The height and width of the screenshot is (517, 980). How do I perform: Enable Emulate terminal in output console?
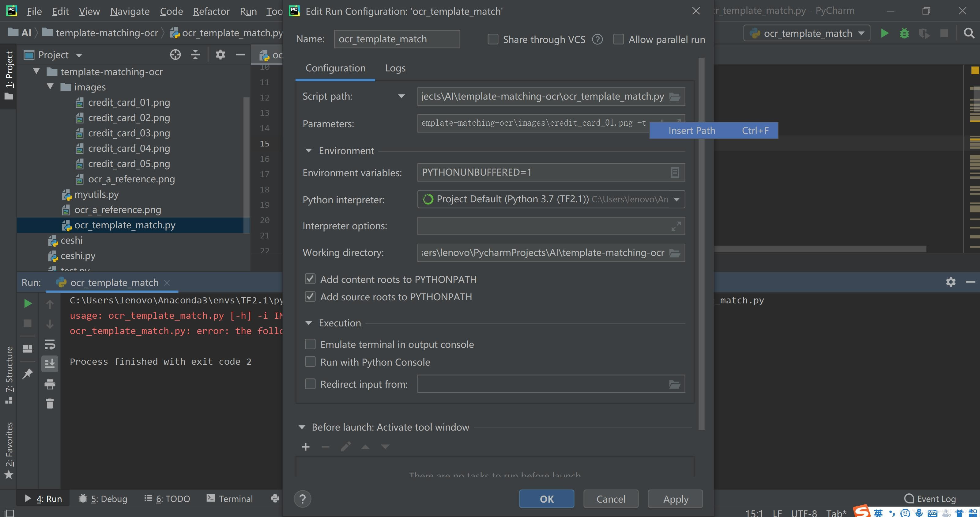pos(310,344)
